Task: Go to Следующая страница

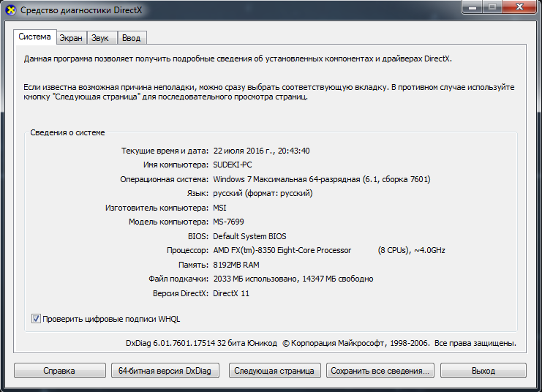Action: pyautogui.click(x=274, y=371)
